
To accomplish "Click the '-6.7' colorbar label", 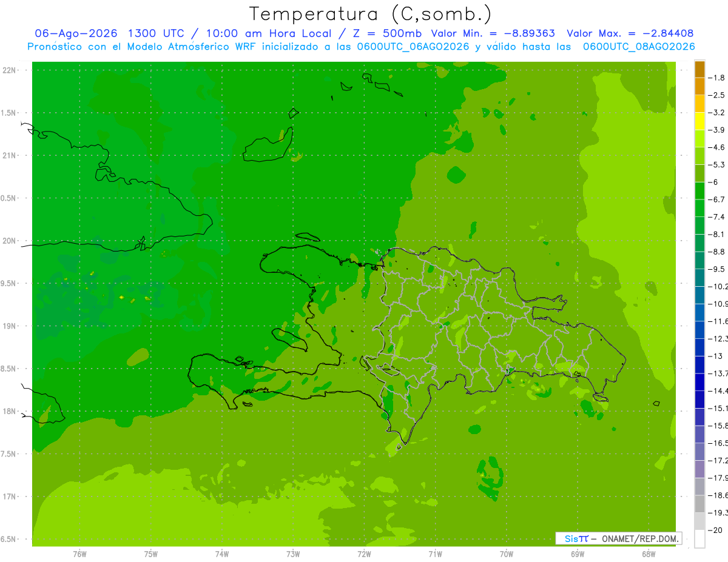I will pos(717,199).
